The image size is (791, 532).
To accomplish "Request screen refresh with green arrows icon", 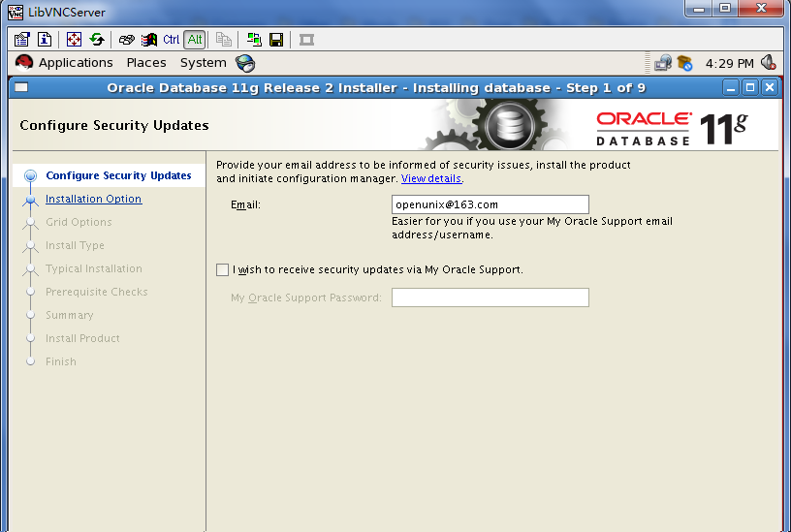I will point(97,40).
